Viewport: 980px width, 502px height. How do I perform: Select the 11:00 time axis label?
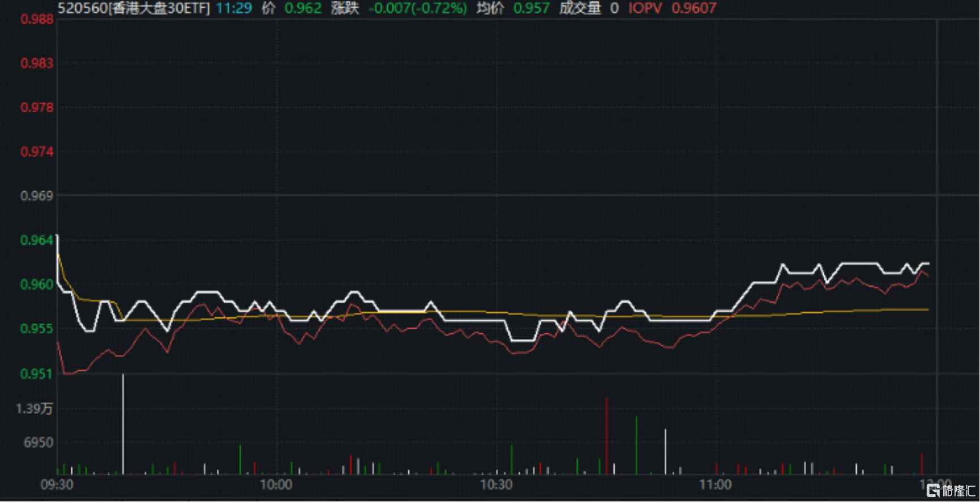[716, 485]
